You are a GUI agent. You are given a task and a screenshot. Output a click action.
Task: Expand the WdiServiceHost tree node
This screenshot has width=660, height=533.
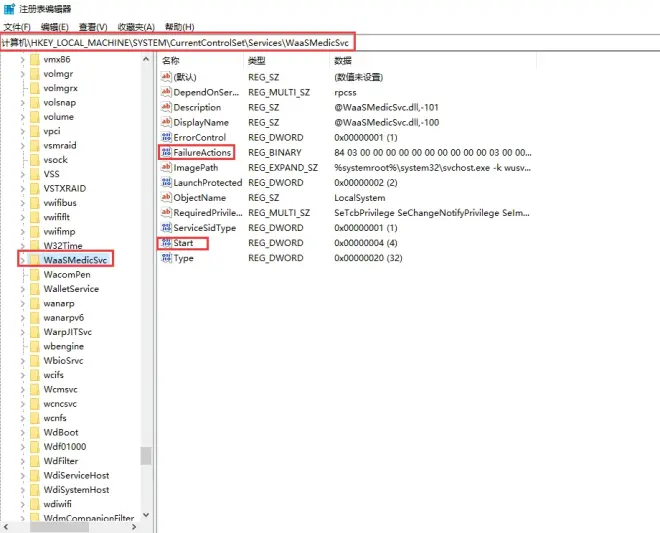click(x=22, y=475)
